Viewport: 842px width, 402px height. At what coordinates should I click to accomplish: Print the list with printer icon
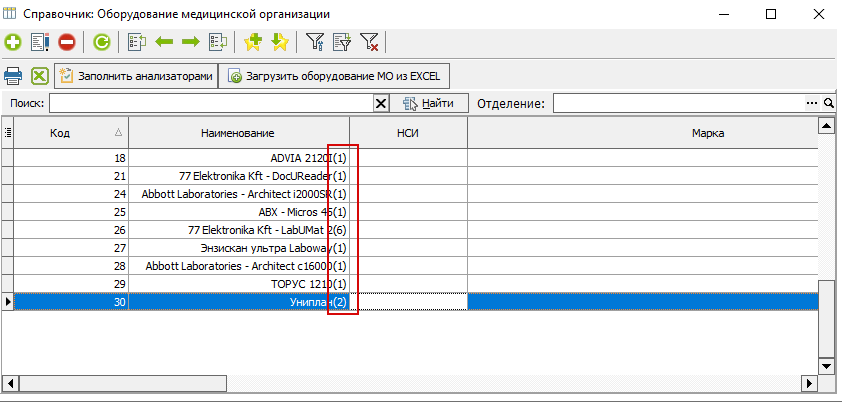(x=13, y=76)
